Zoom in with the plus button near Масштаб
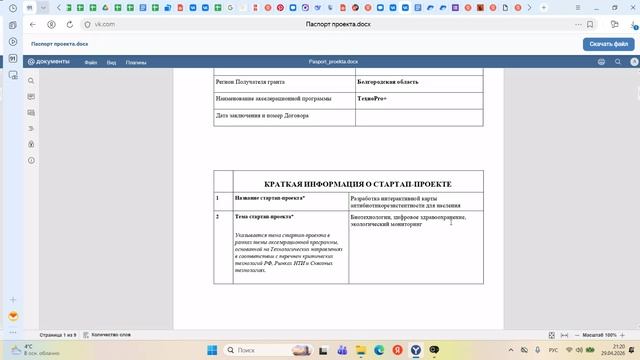 pos(622,335)
